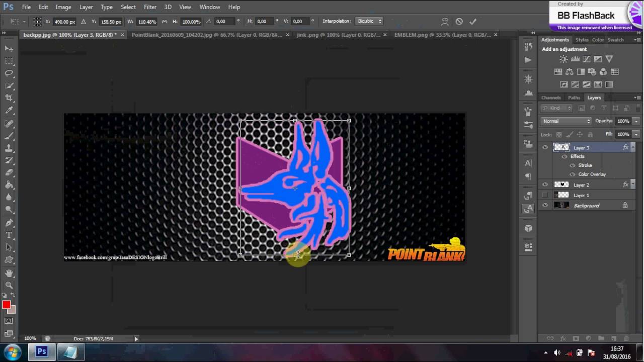Click the red foreground color swatch

pos(6,305)
